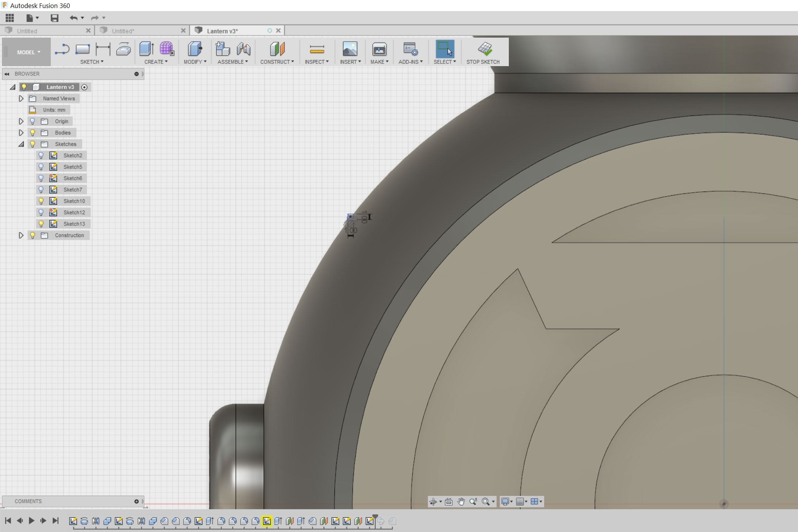
Task: Open the SKETCH menu
Action: coord(92,62)
